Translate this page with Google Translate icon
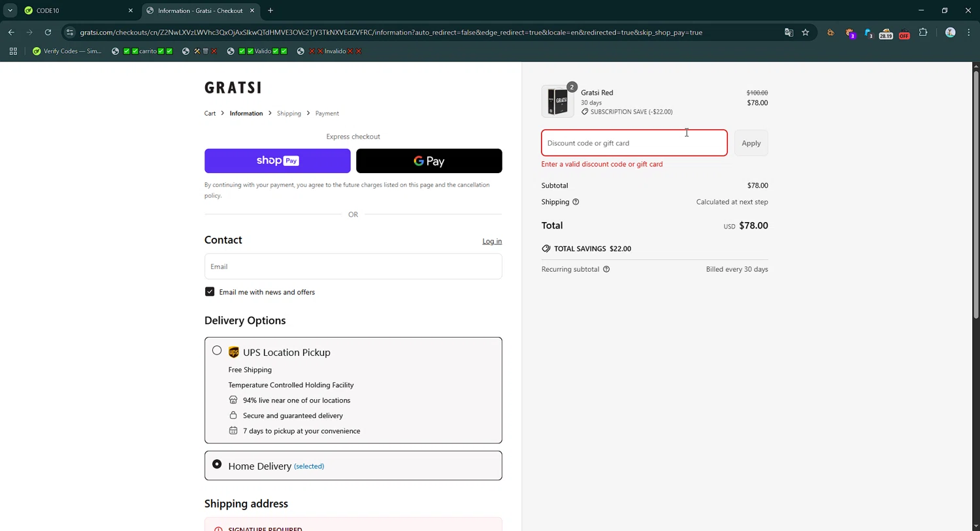The width and height of the screenshot is (980, 531). point(789,32)
